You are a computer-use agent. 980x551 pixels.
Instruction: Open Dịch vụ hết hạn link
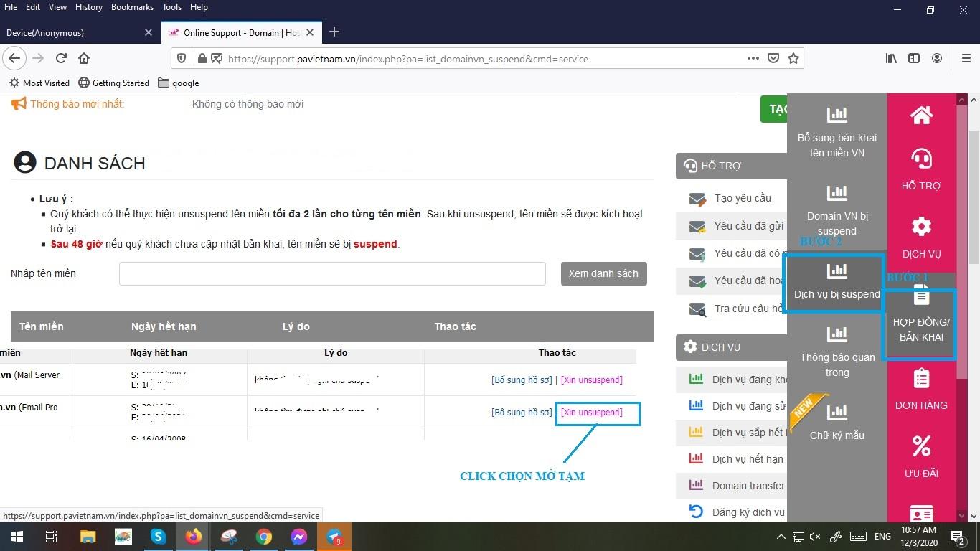[x=748, y=459]
